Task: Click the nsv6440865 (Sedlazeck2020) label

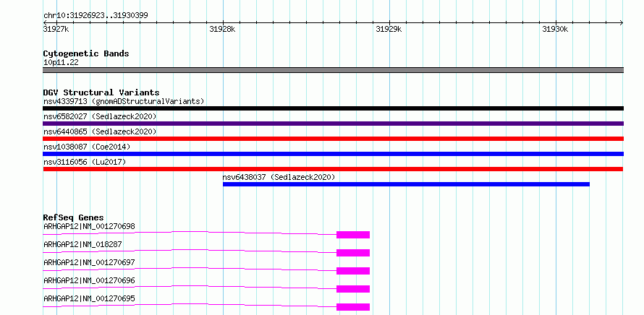Action: (100, 131)
